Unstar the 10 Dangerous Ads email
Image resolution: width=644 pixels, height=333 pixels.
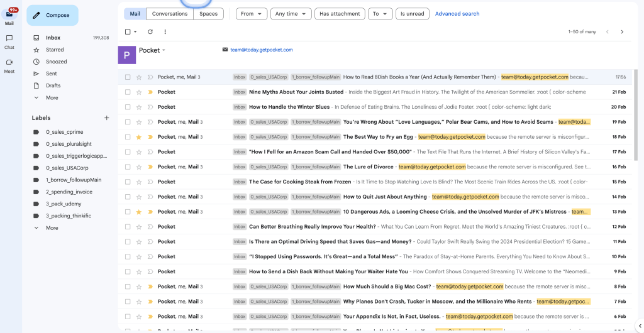click(x=139, y=212)
